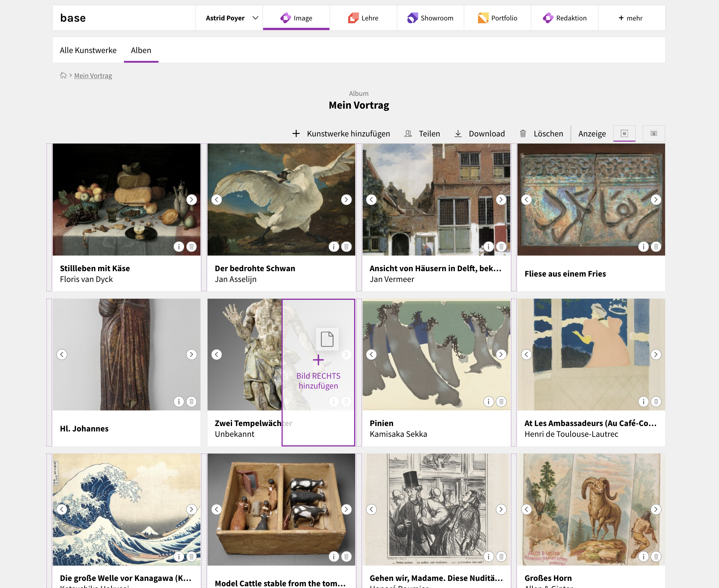
Task: Click Kunstwerke hinzufügen button
Action: (x=341, y=133)
